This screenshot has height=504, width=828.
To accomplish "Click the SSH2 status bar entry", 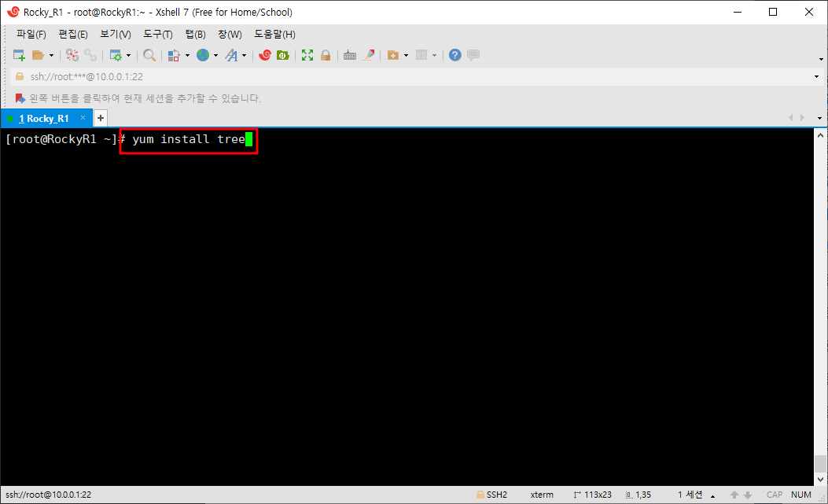I will [x=491, y=495].
